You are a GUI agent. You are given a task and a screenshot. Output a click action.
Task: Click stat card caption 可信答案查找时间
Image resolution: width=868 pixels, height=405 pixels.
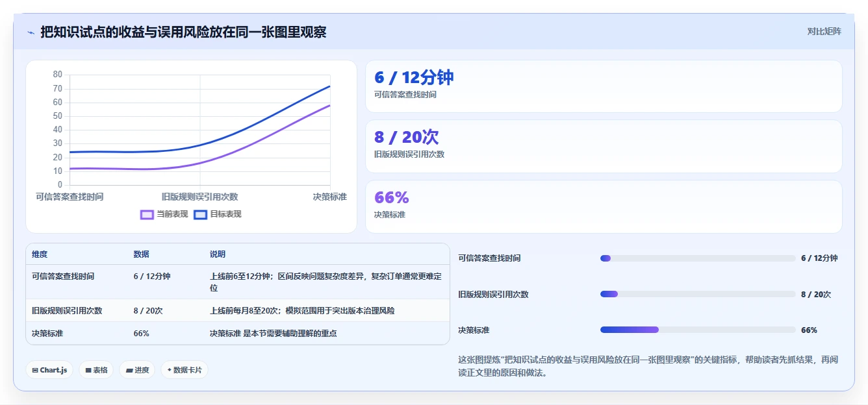pyautogui.click(x=405, y=95)
